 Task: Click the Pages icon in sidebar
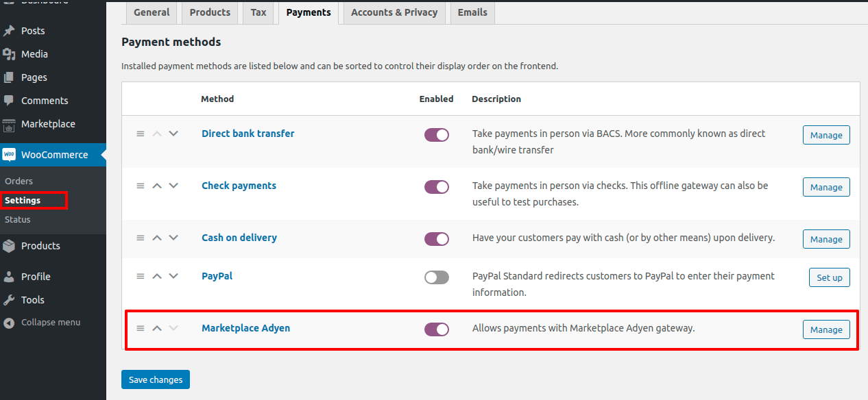click(9, 77)
